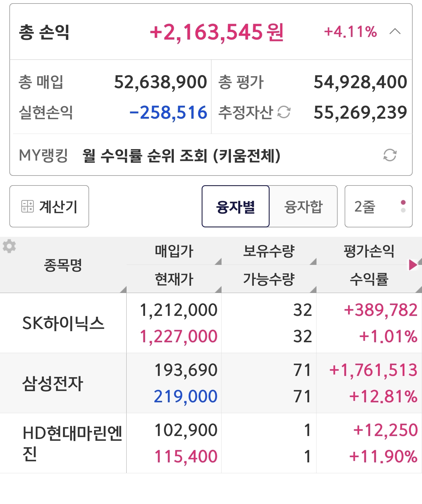Open the 계산기 calculator
Image resolution: width=422 pixels, height=504 pixels.
49,206
